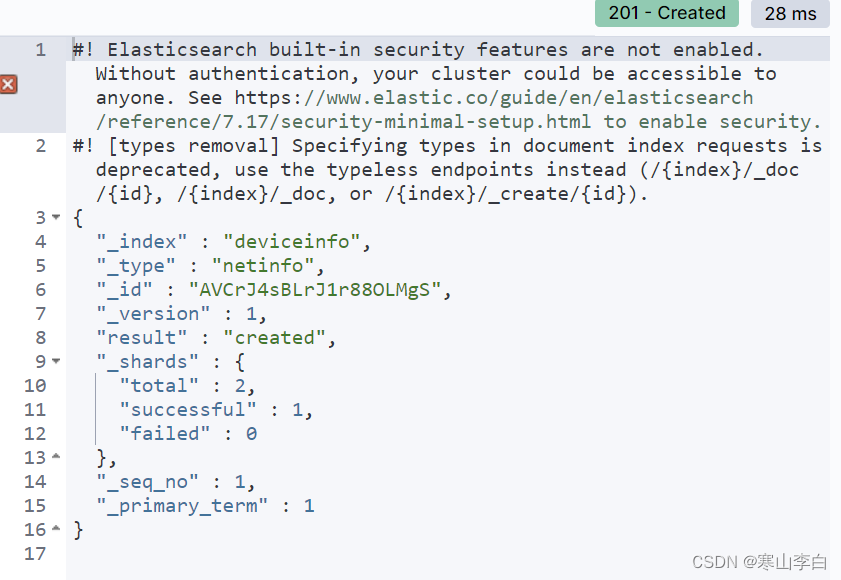Click the "created" result value
The image size is (841, 580).
tap(275, 337)
